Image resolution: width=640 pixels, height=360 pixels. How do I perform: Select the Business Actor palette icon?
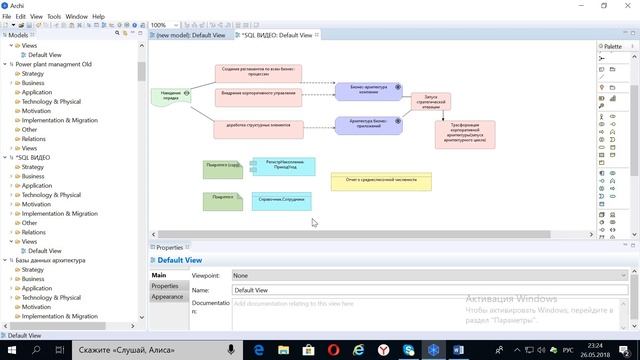(x=602, y=117)
